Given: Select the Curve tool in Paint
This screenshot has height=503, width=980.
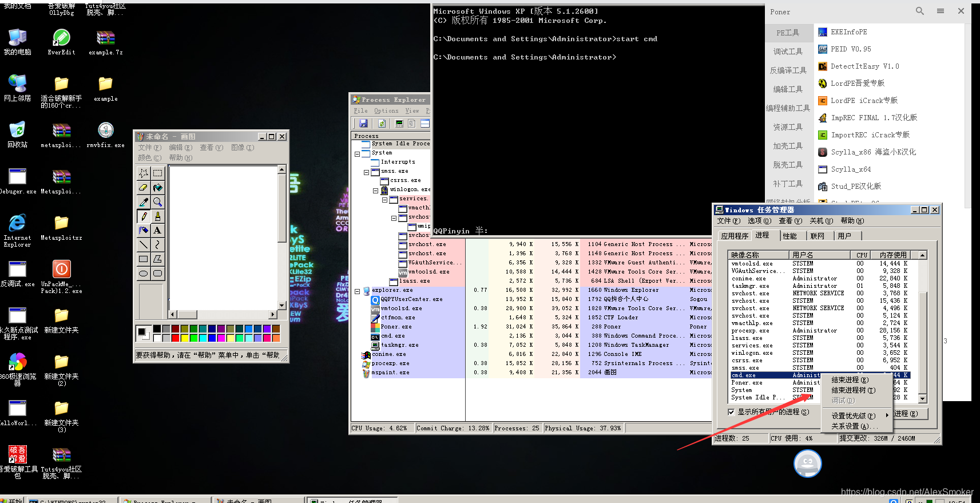Looking at the screenshot, I should pos(157,245).
